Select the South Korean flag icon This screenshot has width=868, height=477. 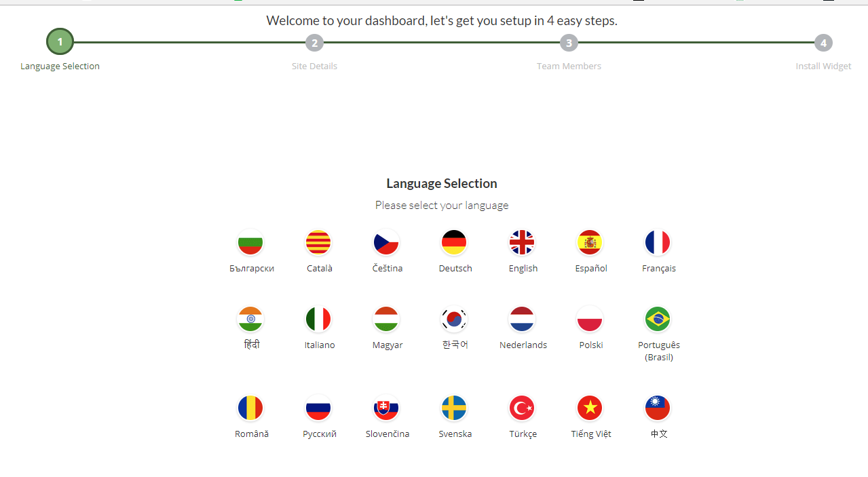coord(454,319)
